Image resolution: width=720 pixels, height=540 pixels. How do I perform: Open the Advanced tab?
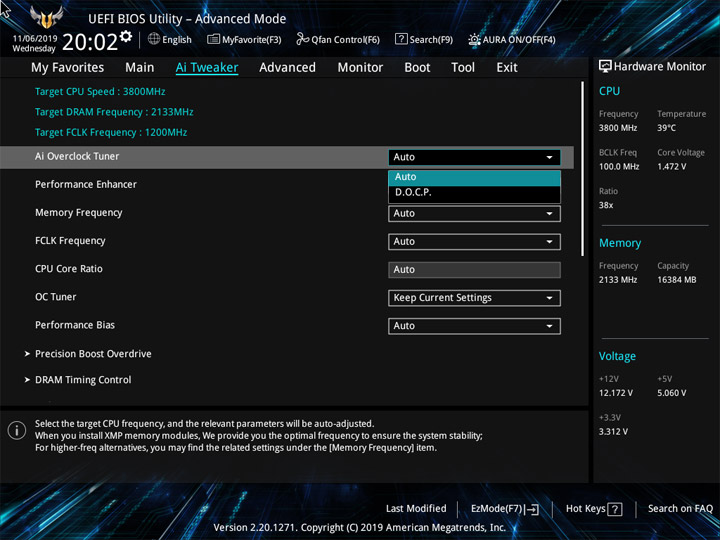(287, 68)
